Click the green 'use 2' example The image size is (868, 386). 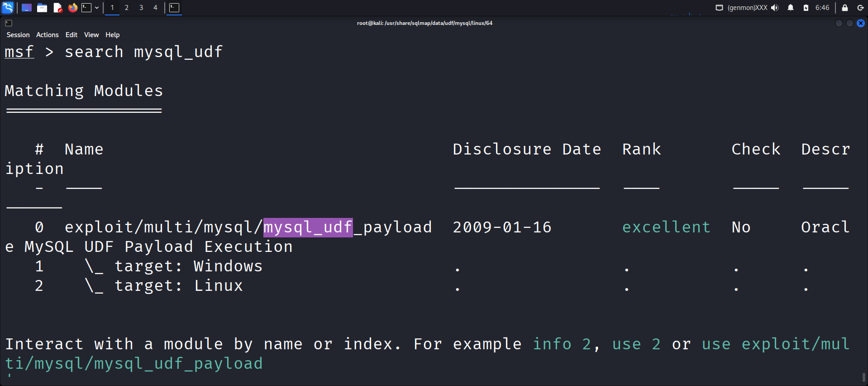636,344
